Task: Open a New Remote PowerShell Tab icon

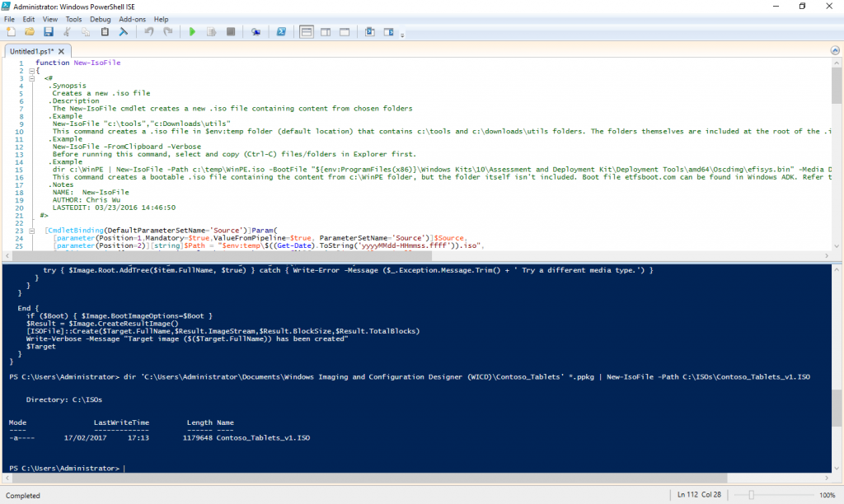Action: point(256,32)
